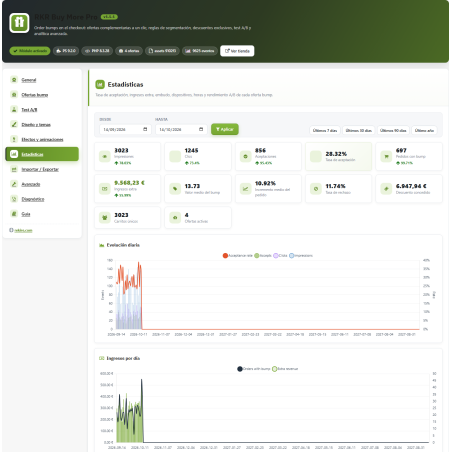Click the Ver tienda button
The width and height of the screenshot is (452, 452).
click(237, 51)
